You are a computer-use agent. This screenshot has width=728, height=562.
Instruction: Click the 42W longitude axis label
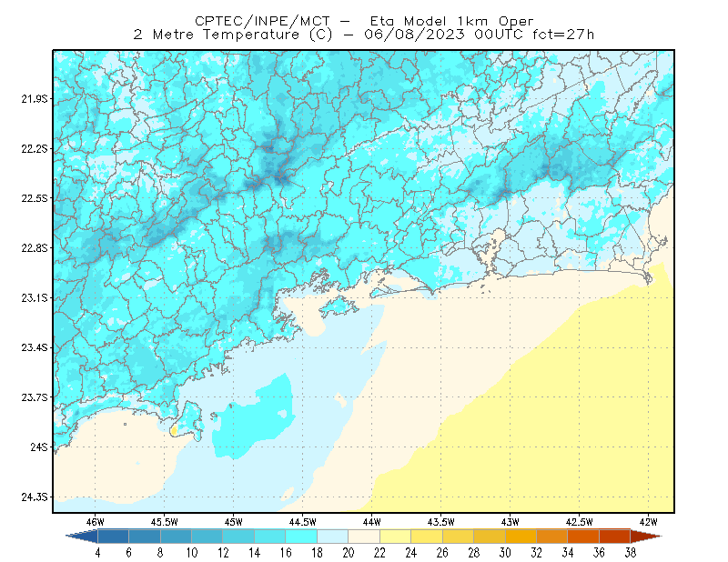click(649, 522)
